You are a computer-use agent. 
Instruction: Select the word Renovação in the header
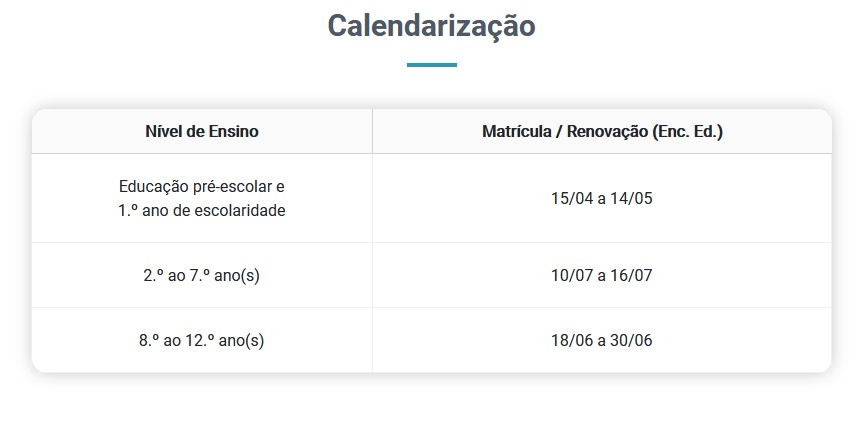click(606, 132)
